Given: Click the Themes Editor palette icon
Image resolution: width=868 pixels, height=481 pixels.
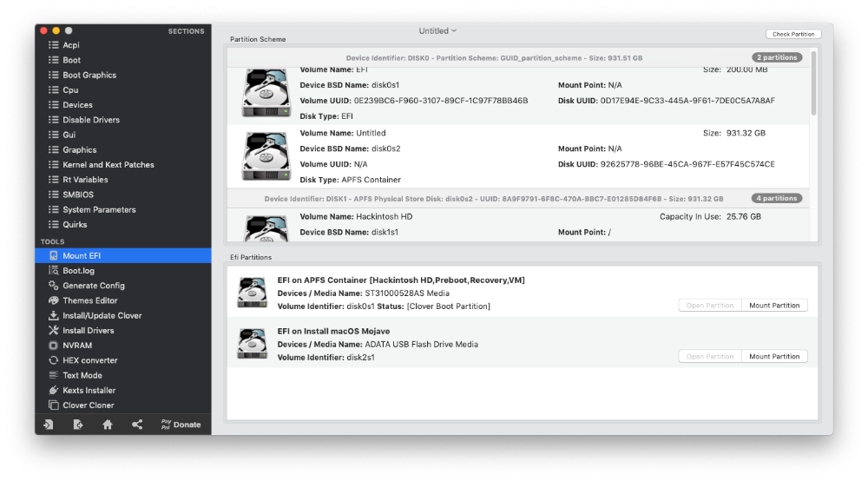Looking at the screenshot, I should (53, 300).
